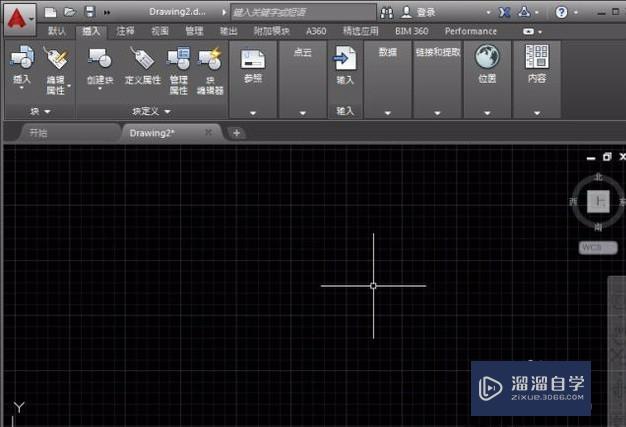Image resolution: width=626 pixels, height=427 pixels.
Task: Expand the Point Cloud (点云) panel
Action: coord(302,112)
